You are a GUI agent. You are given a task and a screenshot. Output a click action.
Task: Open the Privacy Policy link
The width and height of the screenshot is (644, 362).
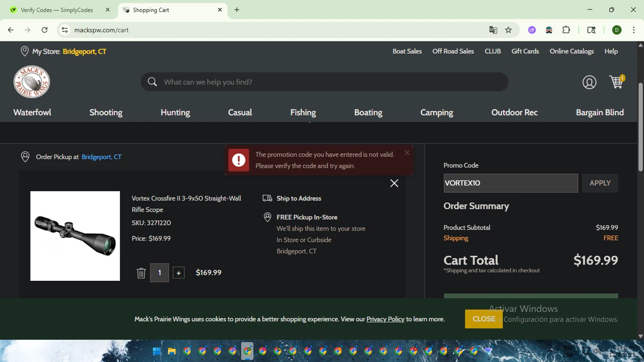386,319
